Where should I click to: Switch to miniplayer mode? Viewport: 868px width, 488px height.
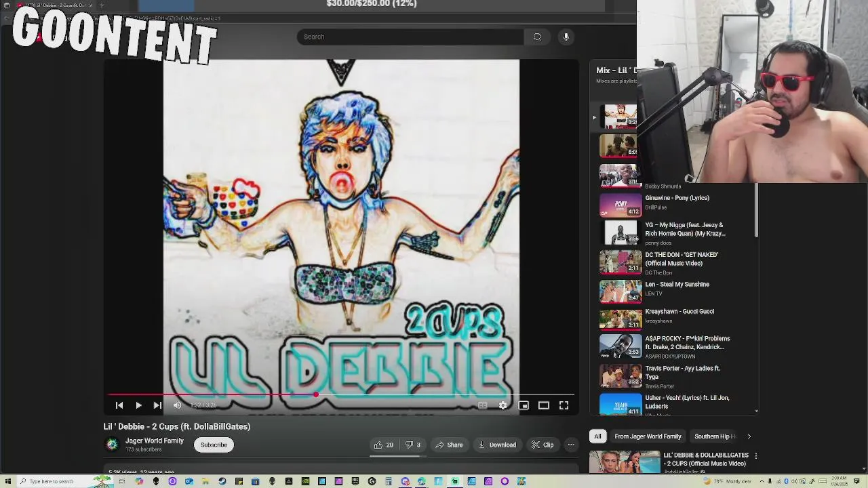tap(524, 405)
